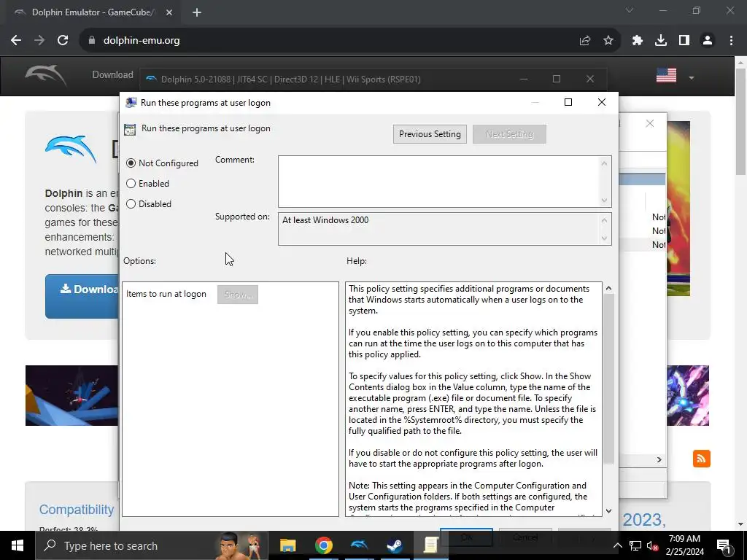
Task: Toggle the Chrome side panel icon
Action: (684, 41)
